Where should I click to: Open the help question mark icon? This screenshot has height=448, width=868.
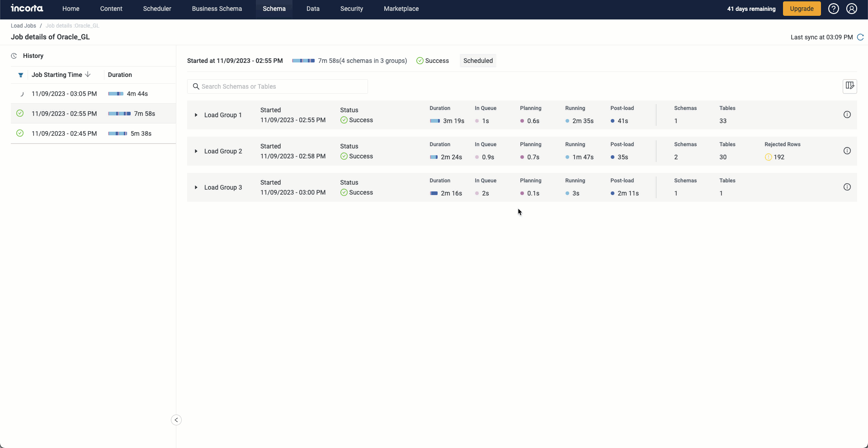834,9
